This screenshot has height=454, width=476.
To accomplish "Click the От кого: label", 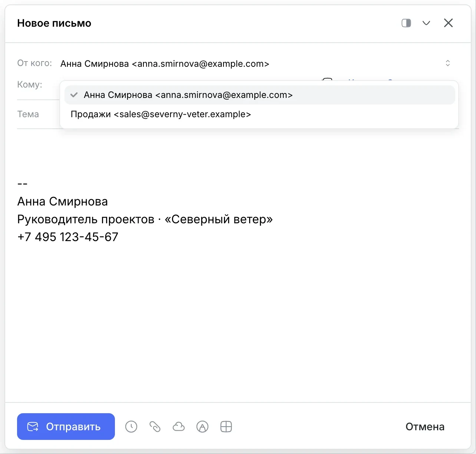I will 34,63.
